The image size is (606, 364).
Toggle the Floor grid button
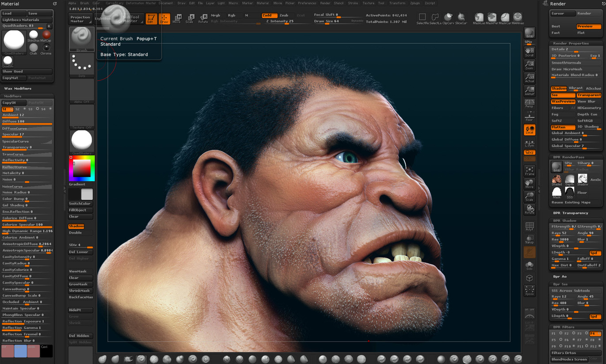pos(530,117)
